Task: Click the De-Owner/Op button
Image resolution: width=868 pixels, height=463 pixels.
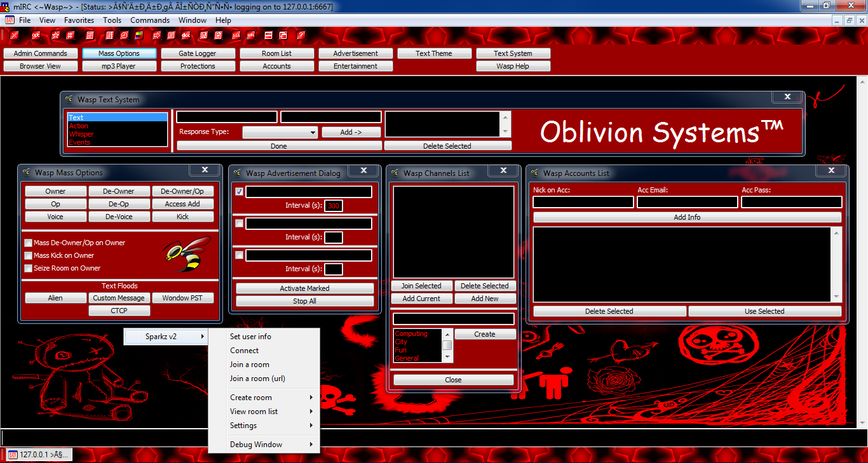Action: 183,191
